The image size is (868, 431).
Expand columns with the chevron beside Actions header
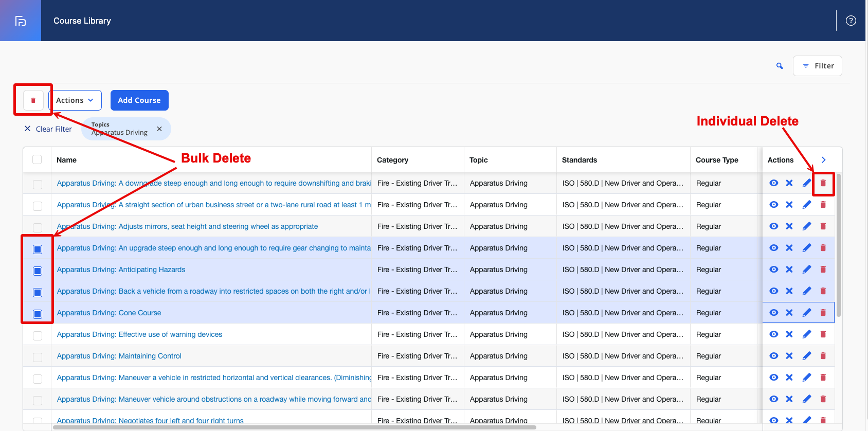824,160
